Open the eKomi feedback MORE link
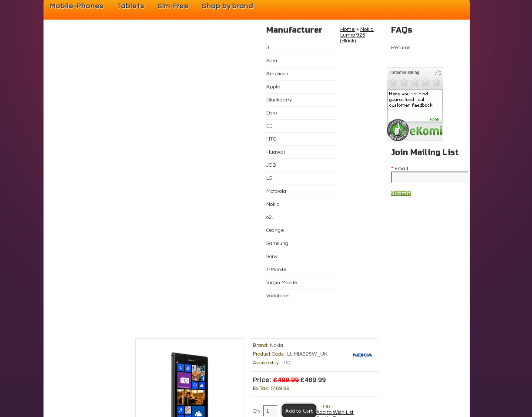 (435, 119)
